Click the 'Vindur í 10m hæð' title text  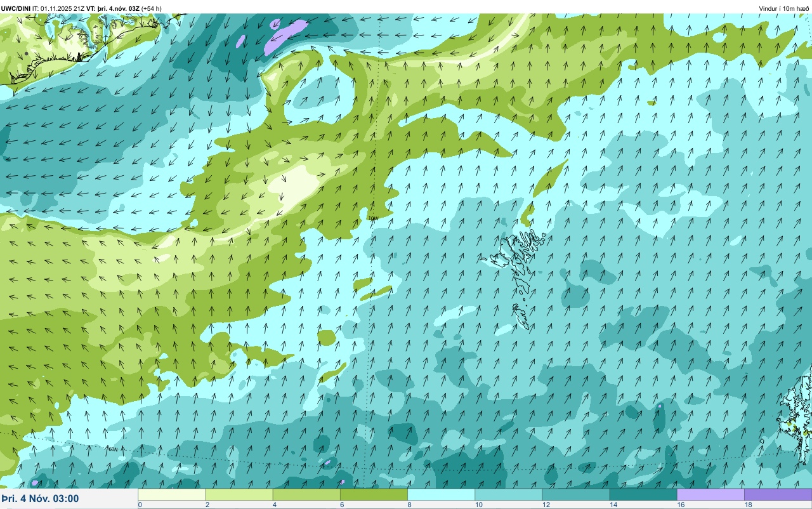783,8
